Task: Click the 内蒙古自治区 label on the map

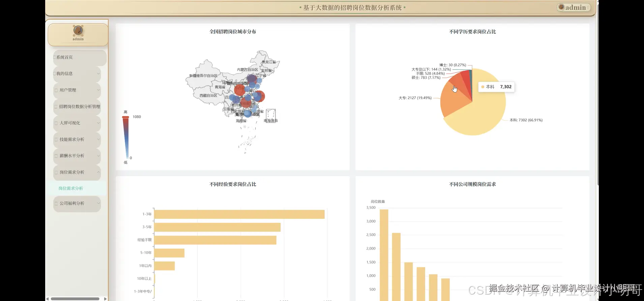Action: 247,70
